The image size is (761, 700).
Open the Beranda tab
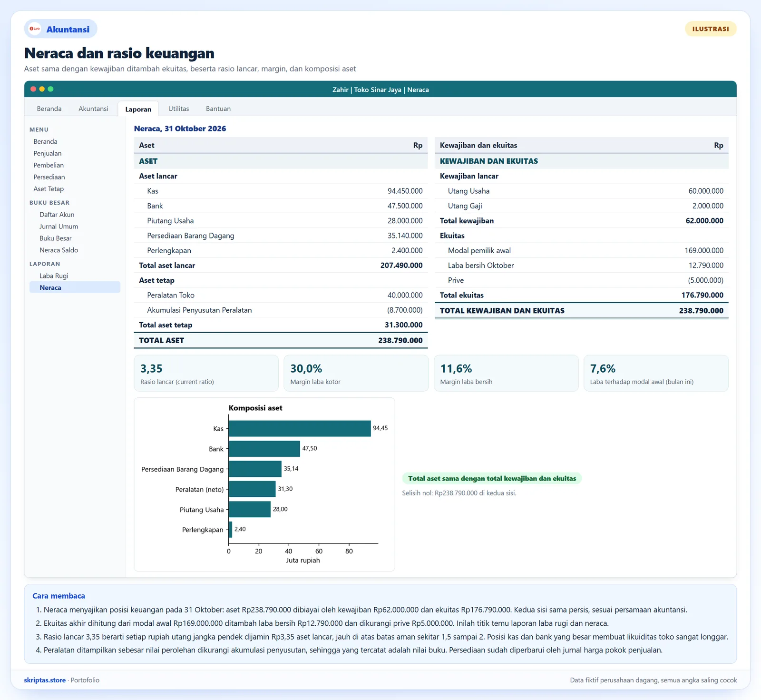click(x=49, y=108)
